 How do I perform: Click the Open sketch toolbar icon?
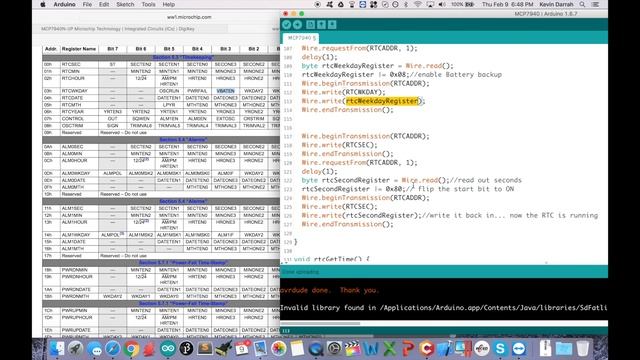point(321,24)
